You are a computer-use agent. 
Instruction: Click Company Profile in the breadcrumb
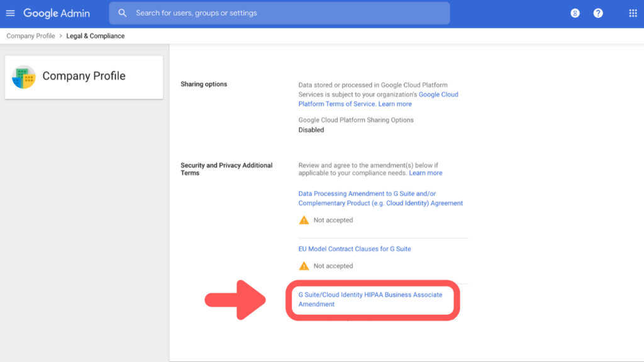tap(30, 36)
